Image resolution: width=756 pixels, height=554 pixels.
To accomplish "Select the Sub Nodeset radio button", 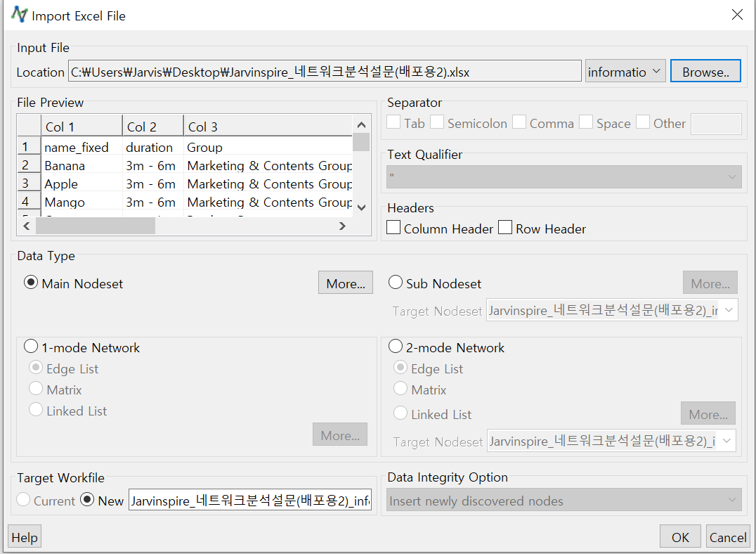I will pos(396,283).
